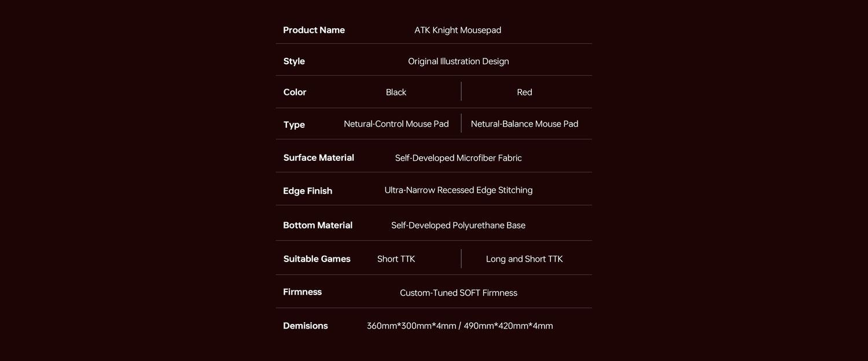Click Ultra-Narrow Recessed Edge Stitching text
868x361 pixels.
point(458,190)
